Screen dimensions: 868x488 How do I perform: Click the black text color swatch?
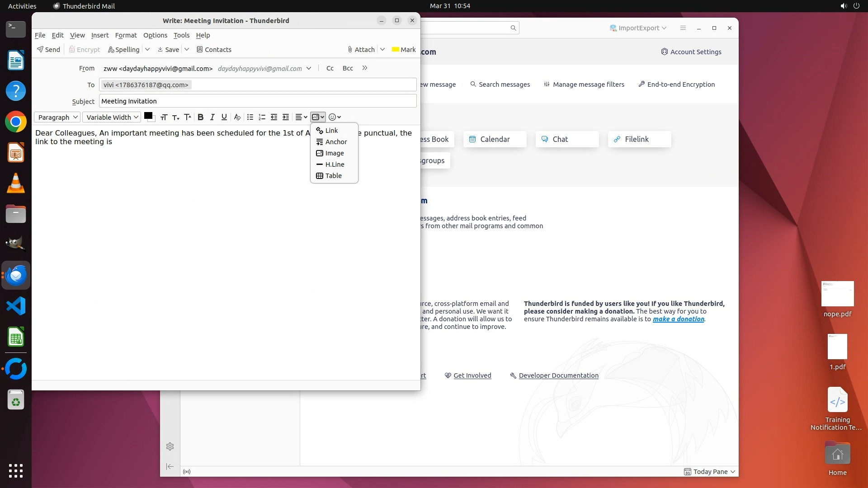pos(148,116)
